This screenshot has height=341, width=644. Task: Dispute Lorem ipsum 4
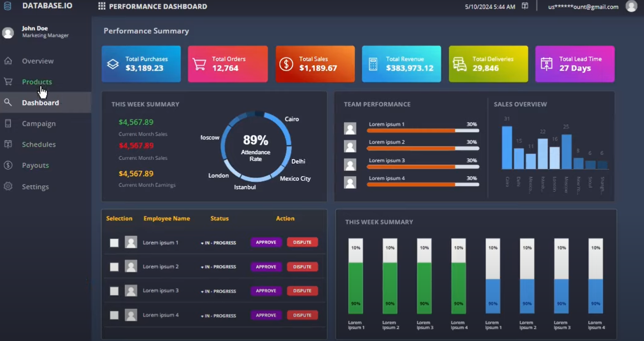(302, 315)
